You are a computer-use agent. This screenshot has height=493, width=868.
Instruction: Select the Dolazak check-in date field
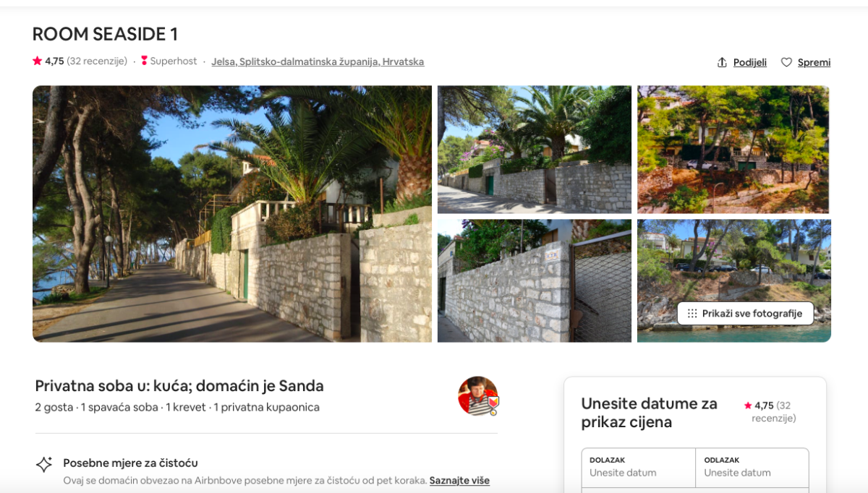pyautogui.click(x=639, y=468)
